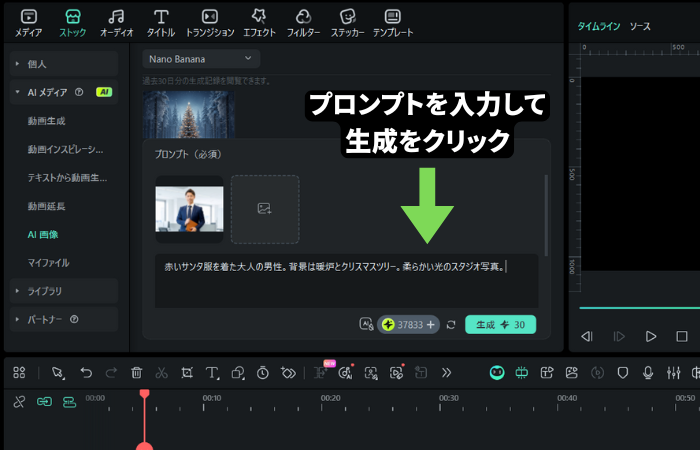
Task: Open the エフェクト (Effects) tab
Action: pyautogui.click(x=259, y=23)
